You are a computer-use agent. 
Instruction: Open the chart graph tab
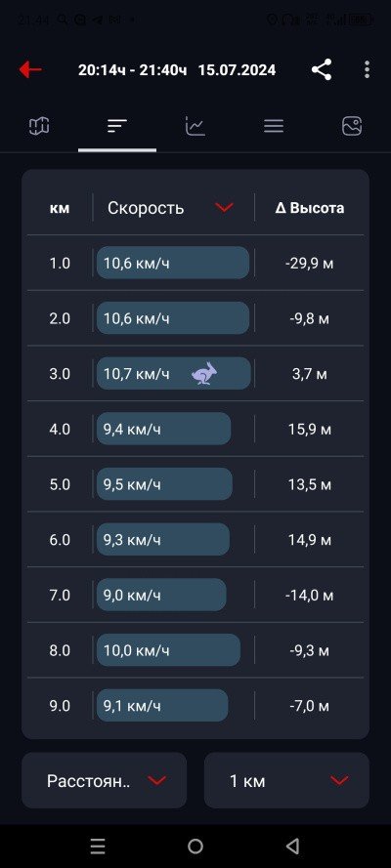[195, 126]
